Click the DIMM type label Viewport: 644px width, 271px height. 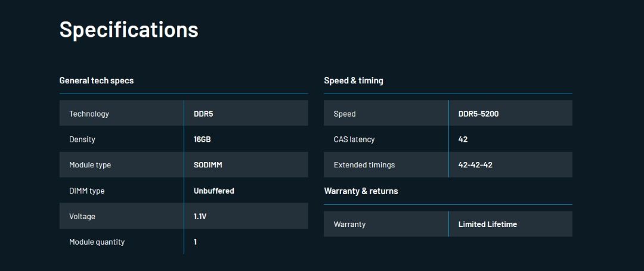point(86,191)
